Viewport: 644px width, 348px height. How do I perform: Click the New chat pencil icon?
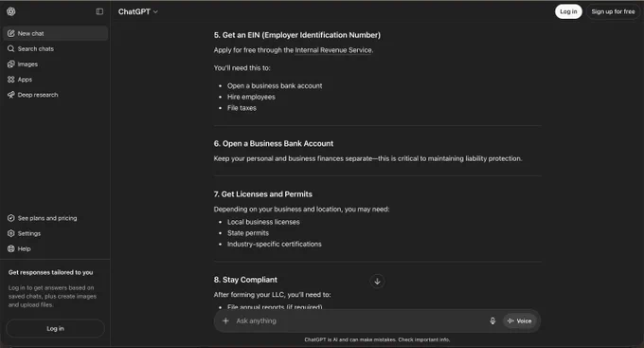11,33
